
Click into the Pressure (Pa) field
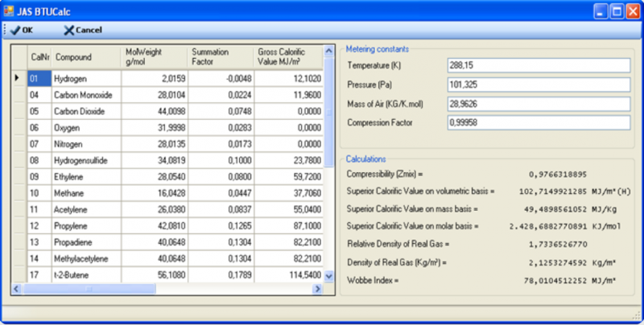click(539, 84)
